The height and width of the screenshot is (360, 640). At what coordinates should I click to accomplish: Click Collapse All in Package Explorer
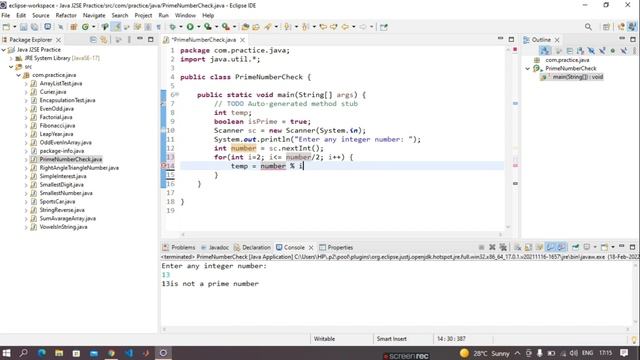[x=93, y=40]
